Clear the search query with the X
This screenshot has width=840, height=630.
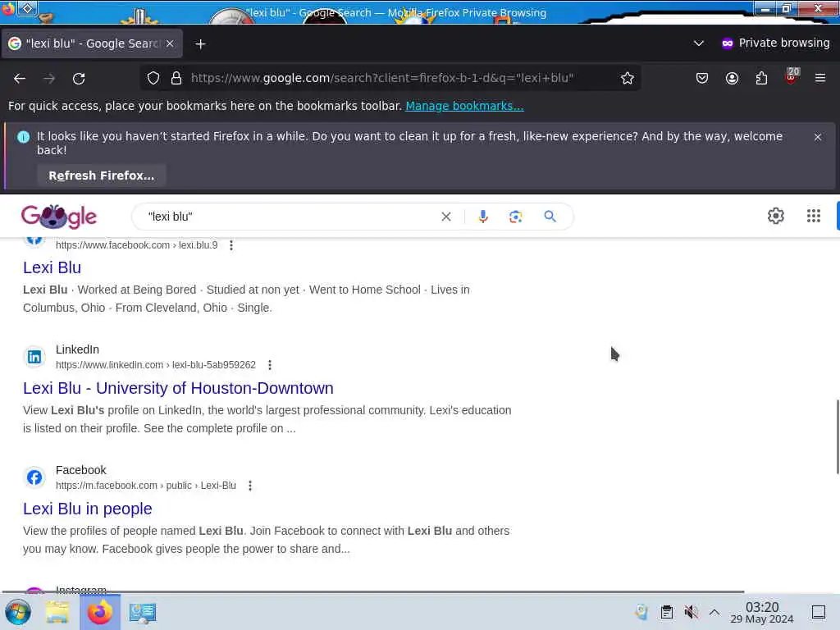(x=445, y=217)
